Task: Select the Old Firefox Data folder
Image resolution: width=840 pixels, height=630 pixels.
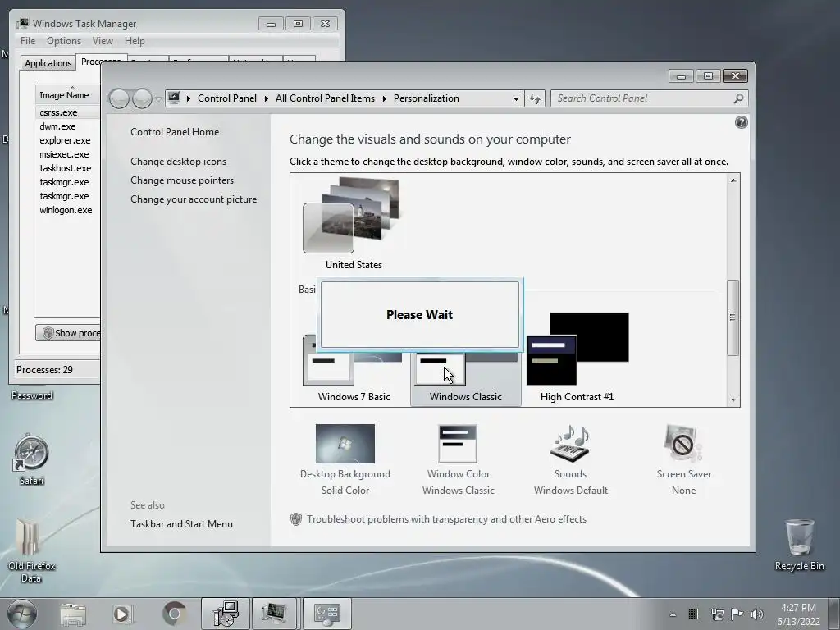Action: tap(31, 550)
